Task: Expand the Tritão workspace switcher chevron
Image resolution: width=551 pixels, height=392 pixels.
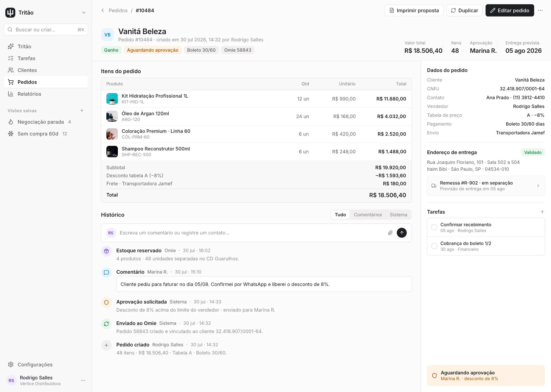Action: pos(84,13)
